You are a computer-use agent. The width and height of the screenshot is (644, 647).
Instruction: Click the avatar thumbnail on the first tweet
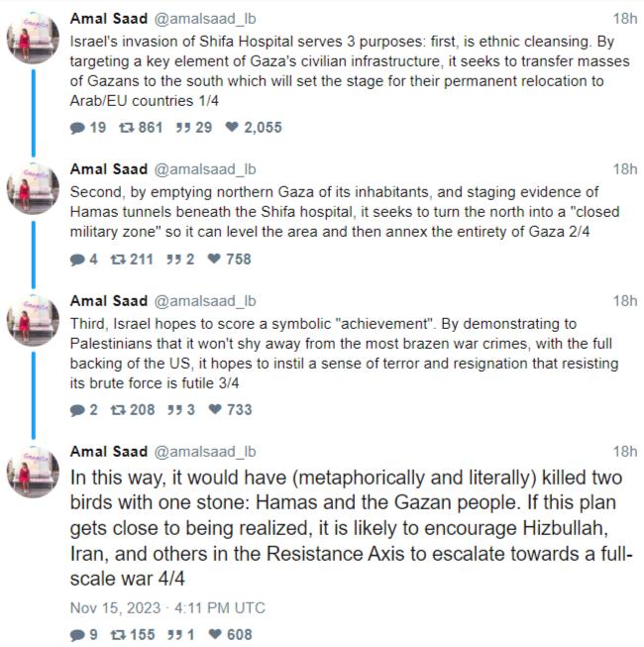coord(33,43)
